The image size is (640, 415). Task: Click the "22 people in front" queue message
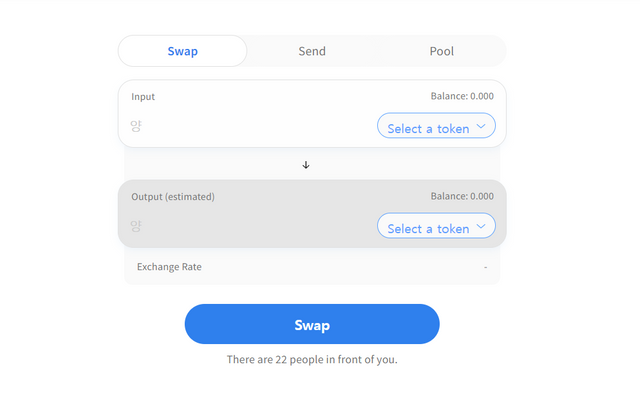coord(312,359)
